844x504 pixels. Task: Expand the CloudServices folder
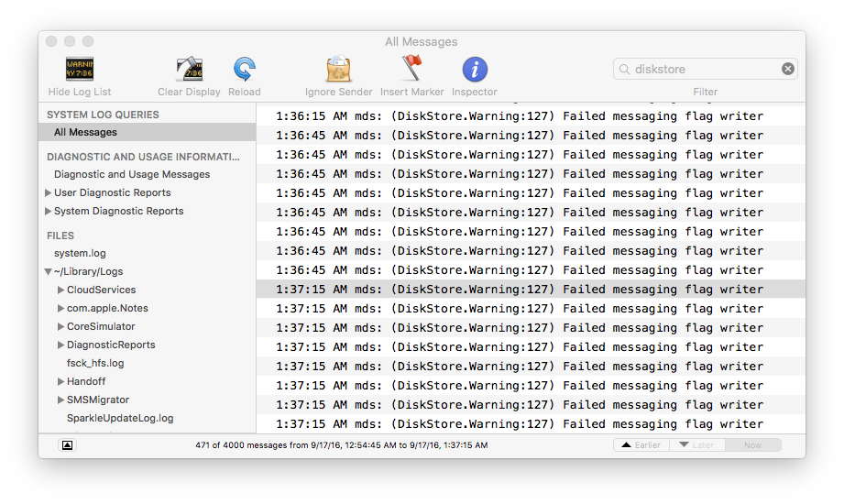60,290
